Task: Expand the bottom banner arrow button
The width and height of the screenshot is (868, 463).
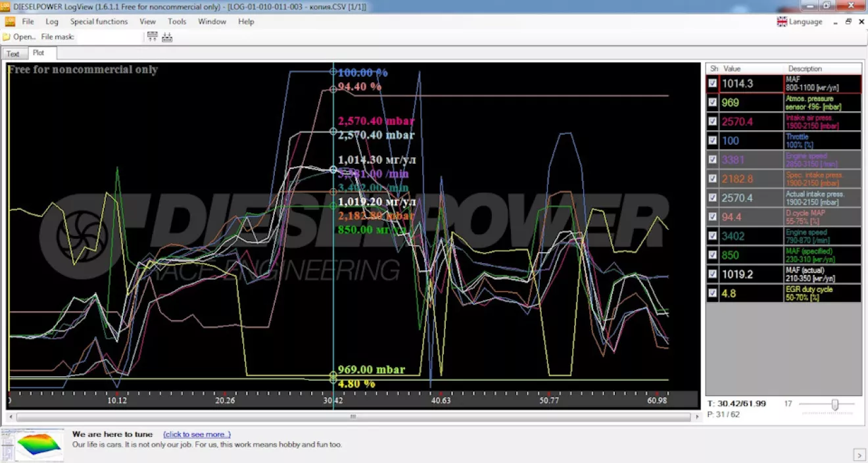Action: coord(859,454)
